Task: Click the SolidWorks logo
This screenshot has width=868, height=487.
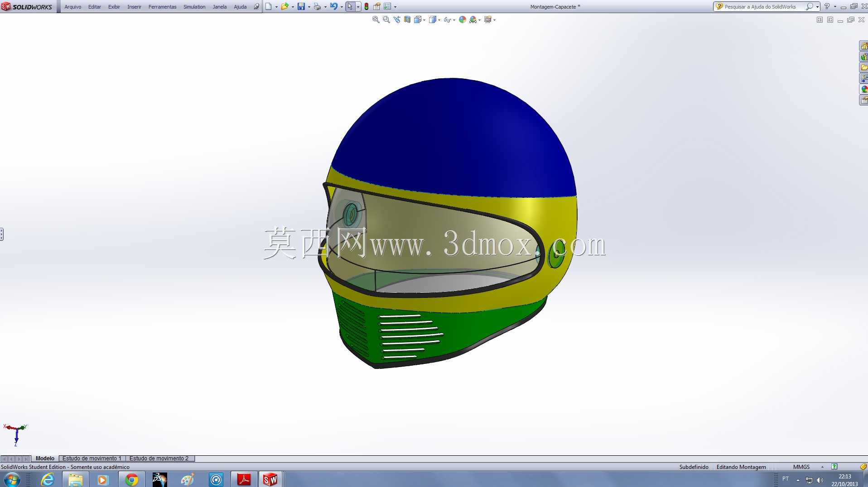Action: (27, 6)
